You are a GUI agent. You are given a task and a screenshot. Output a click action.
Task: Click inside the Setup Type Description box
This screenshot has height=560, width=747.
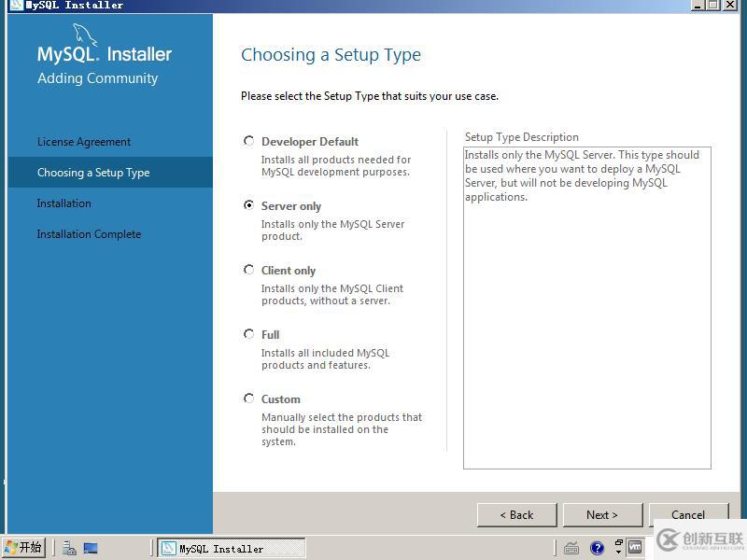click(x=587, y=308)
